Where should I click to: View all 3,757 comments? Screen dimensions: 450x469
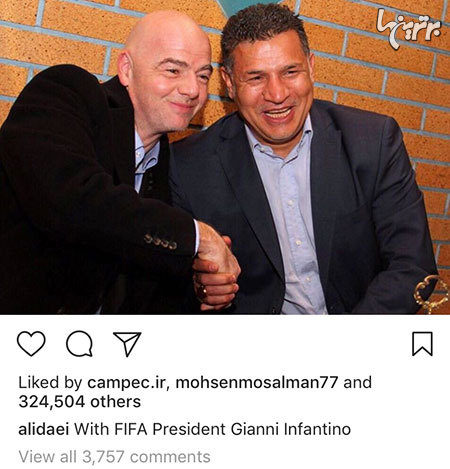pos(114,457)
